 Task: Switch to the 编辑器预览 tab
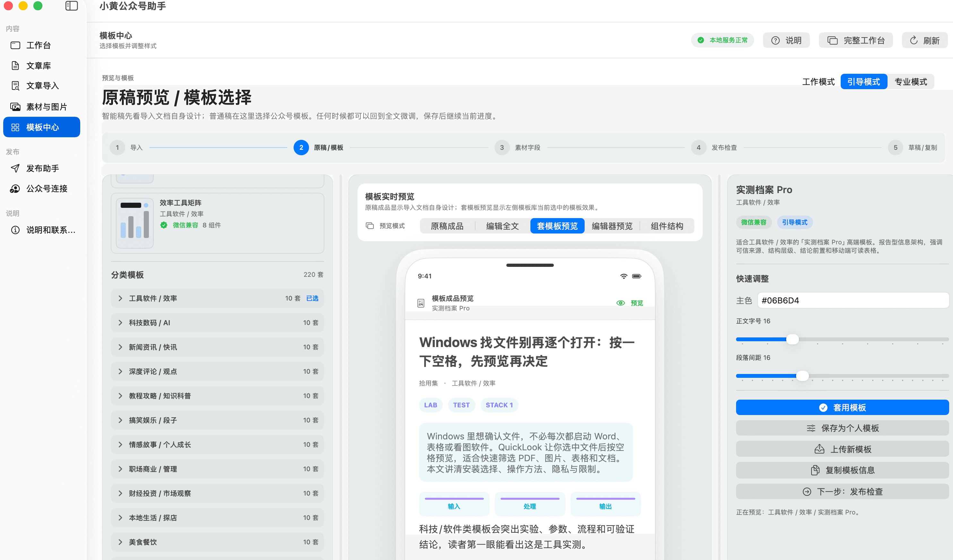[612, 226]
